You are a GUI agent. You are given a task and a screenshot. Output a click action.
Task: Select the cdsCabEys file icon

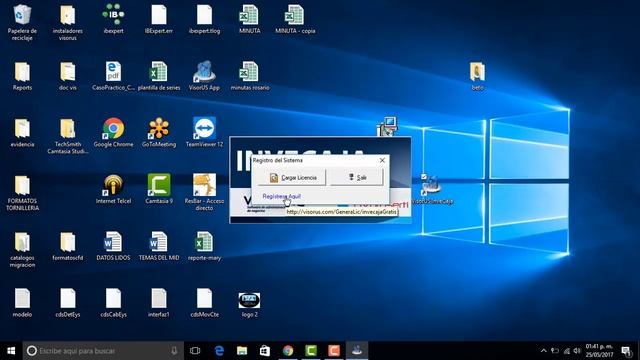pyautogui.click(x=113, y=299)
